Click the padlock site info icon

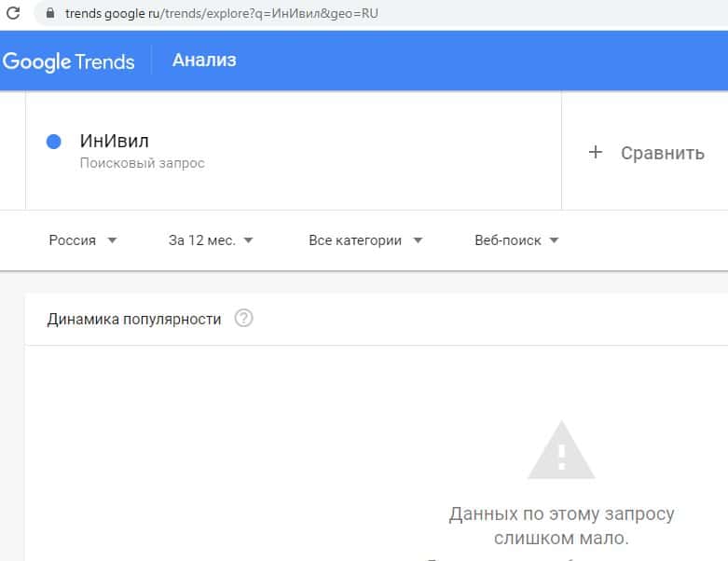pos(49,14)
